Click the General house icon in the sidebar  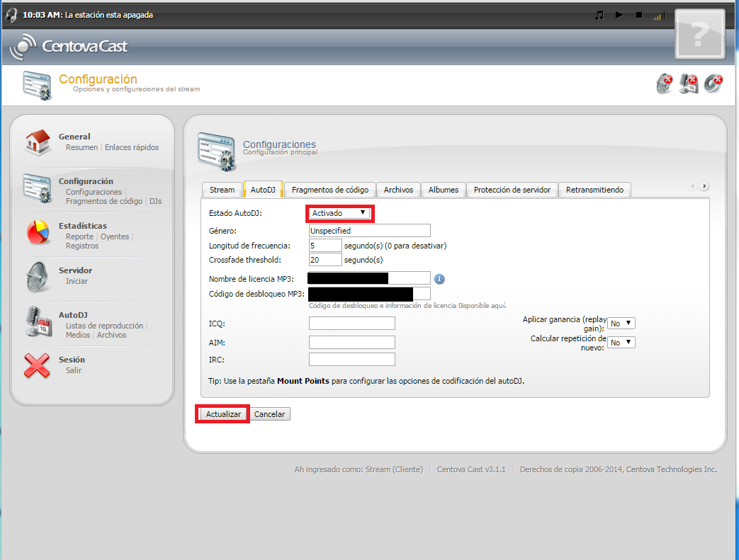point(38,142)
